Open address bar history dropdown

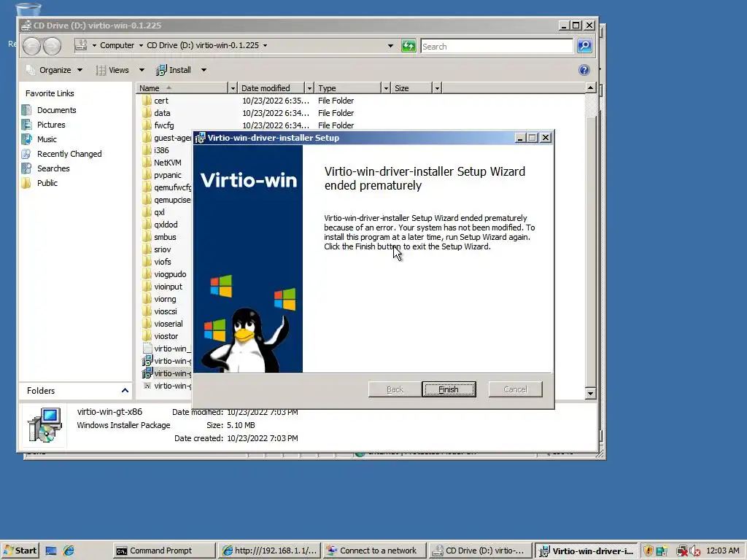[x=391, y=46]
